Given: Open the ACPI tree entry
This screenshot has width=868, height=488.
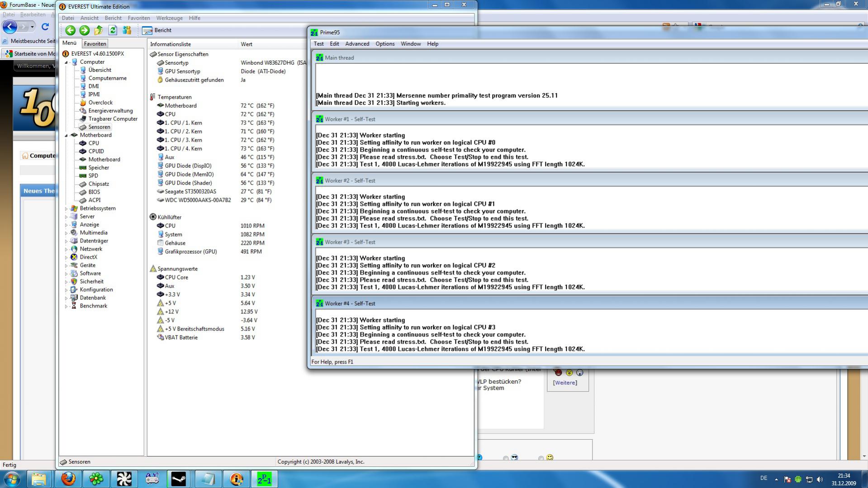Looking at the screenshot, I should (x=95, y=200).
